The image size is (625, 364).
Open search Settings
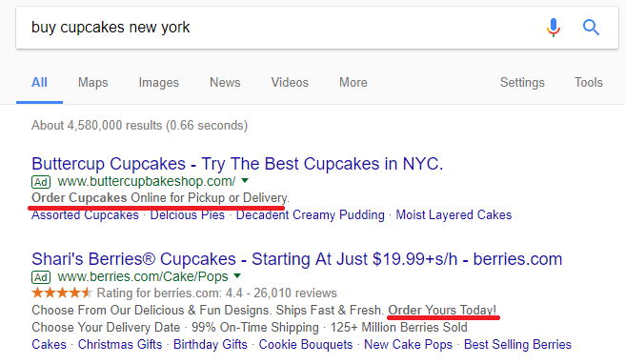click(522, 82)
